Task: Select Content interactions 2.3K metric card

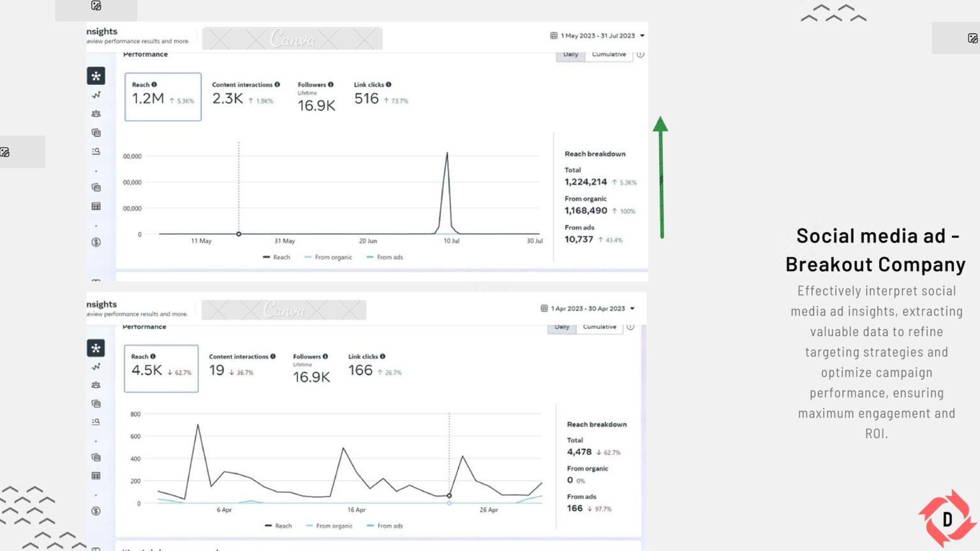Action: [x=246, y=94]
